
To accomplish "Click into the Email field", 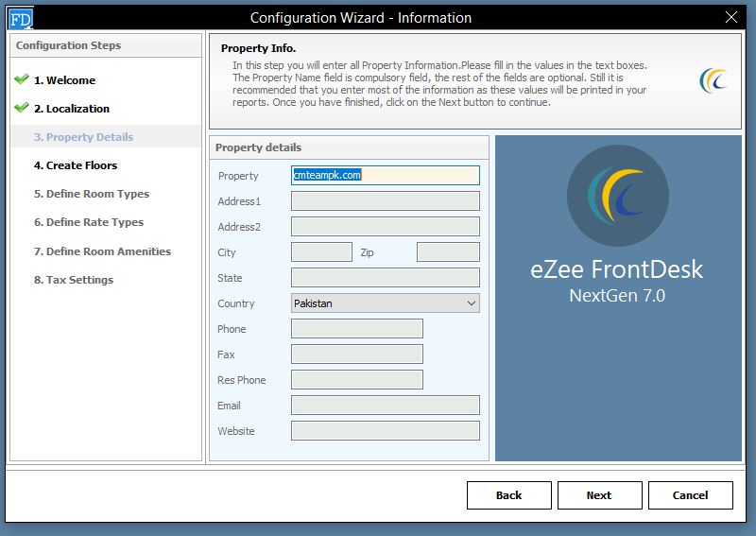I will [x=386, y=406].
